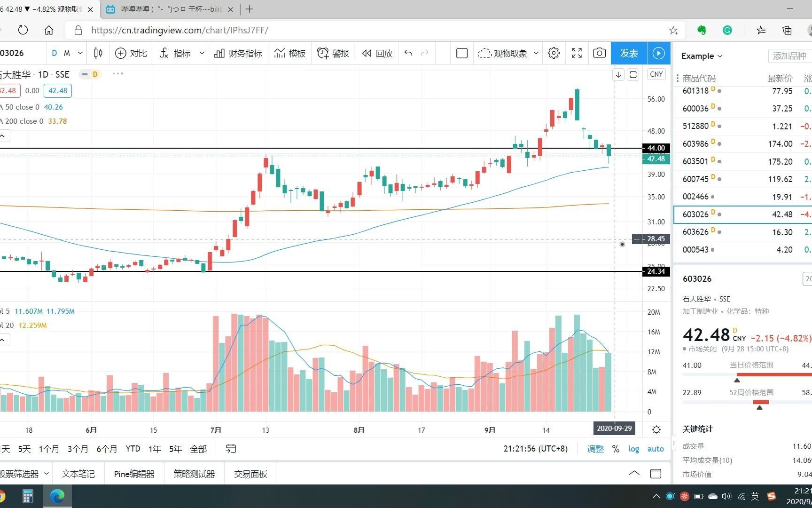812x508 pixels.
Task: Open candlestick chart style selector
Action: (x=98, y=53)
